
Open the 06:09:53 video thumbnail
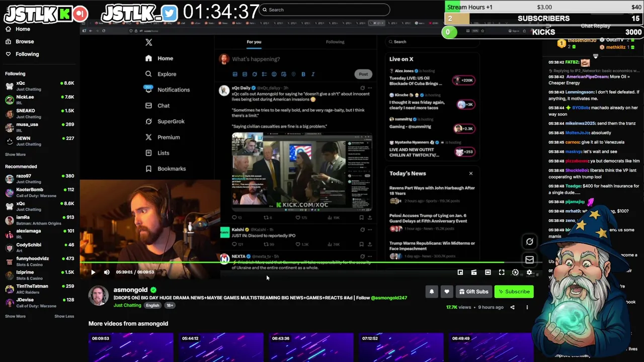[x=131, y=347]
